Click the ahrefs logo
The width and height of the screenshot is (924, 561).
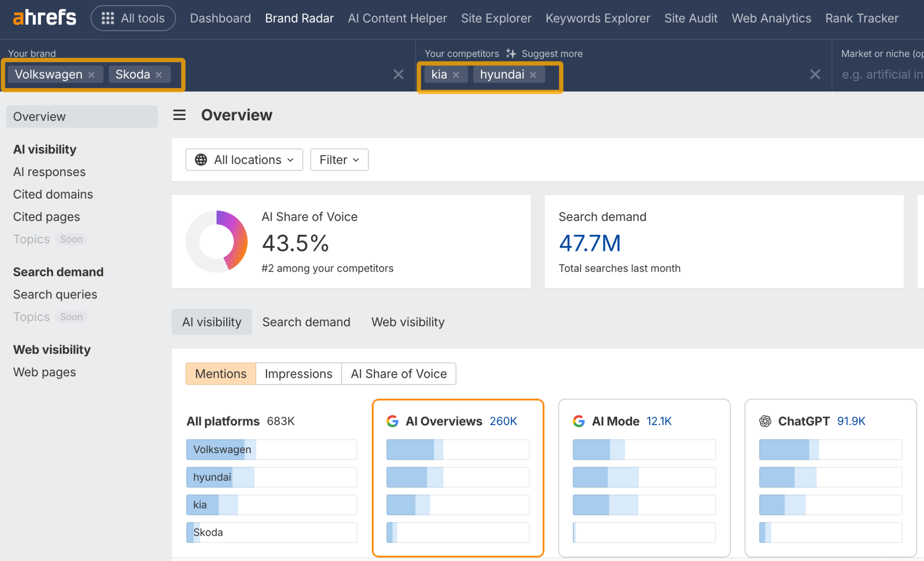pos(44,17)
